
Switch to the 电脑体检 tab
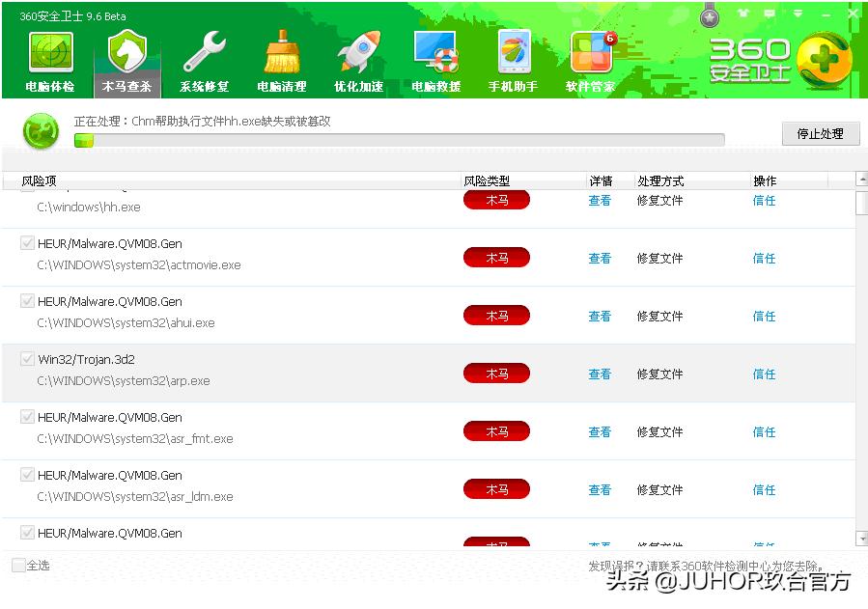point(50,58)
